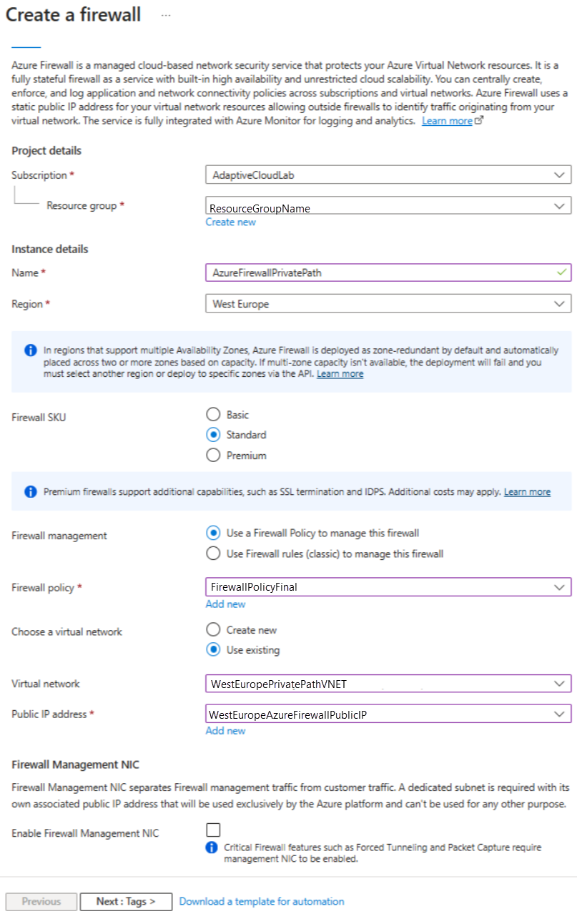Choose Use Firewall rules (classic) option
The image size is (577, 924).
(x=212, y=553)
